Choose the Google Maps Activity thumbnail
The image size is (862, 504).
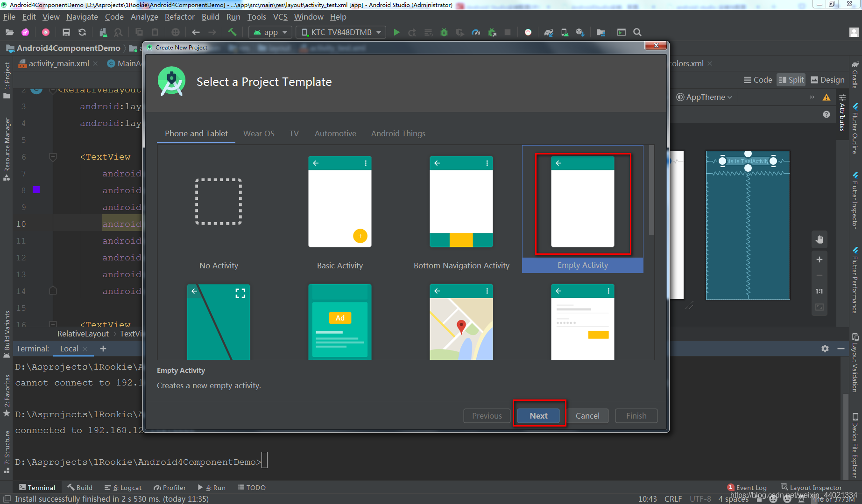tap(461, 322)
